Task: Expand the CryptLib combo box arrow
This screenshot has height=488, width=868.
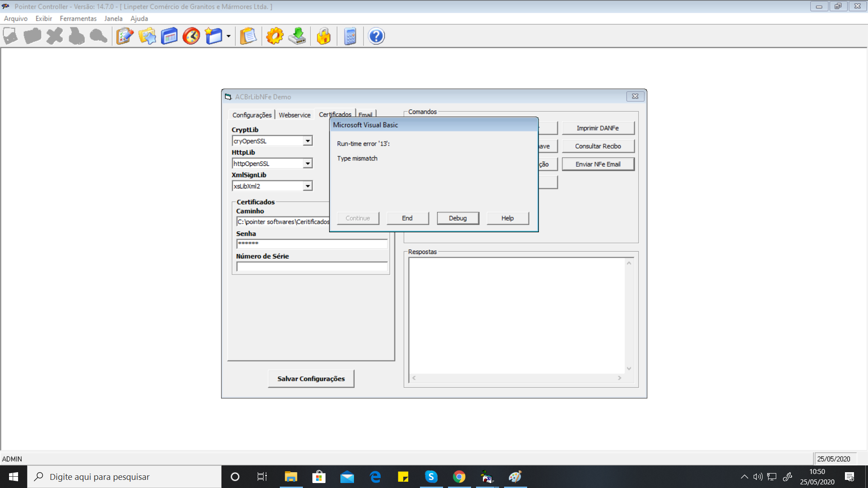Action: 308,141
